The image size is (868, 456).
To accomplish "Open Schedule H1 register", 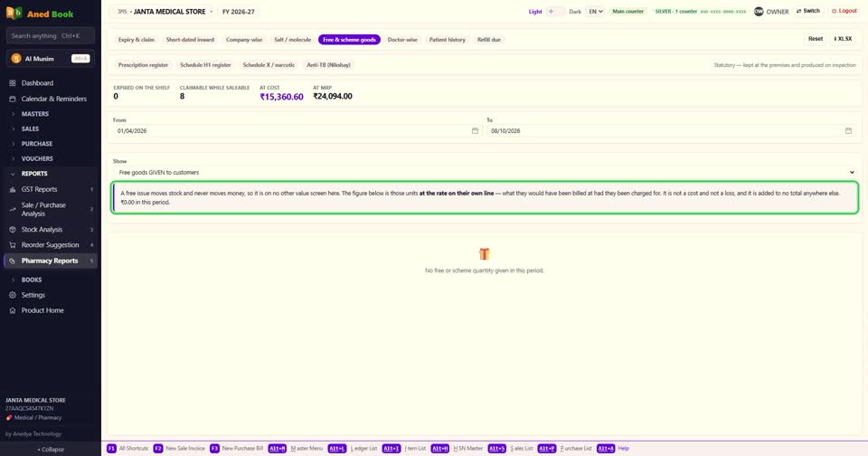I will coord(205,65).
